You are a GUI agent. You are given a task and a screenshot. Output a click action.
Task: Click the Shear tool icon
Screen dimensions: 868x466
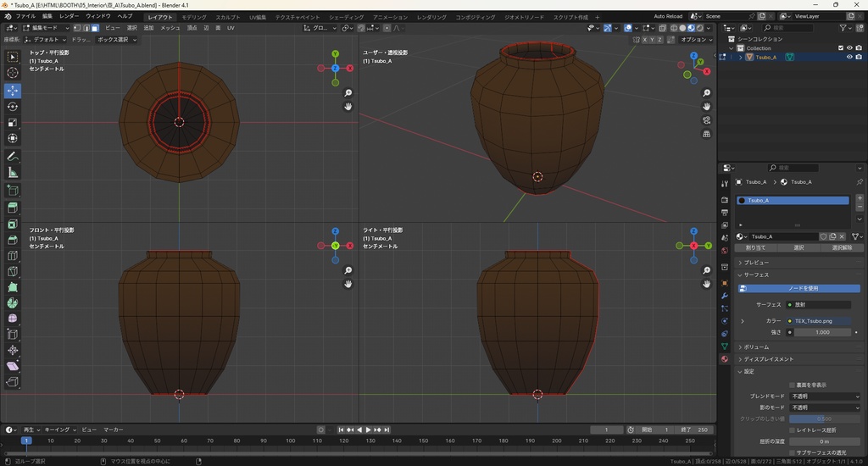(13, 366)
